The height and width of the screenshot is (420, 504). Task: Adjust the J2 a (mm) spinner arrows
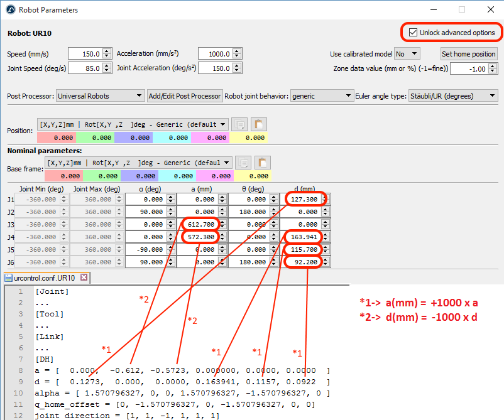[222, 212]
